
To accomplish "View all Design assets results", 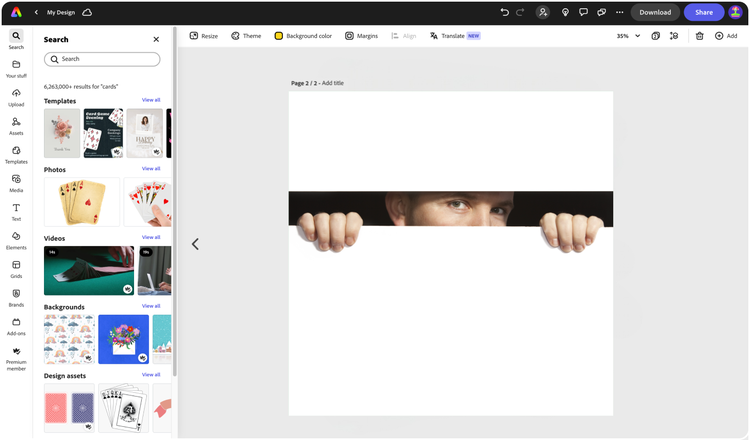I will 151,375.
